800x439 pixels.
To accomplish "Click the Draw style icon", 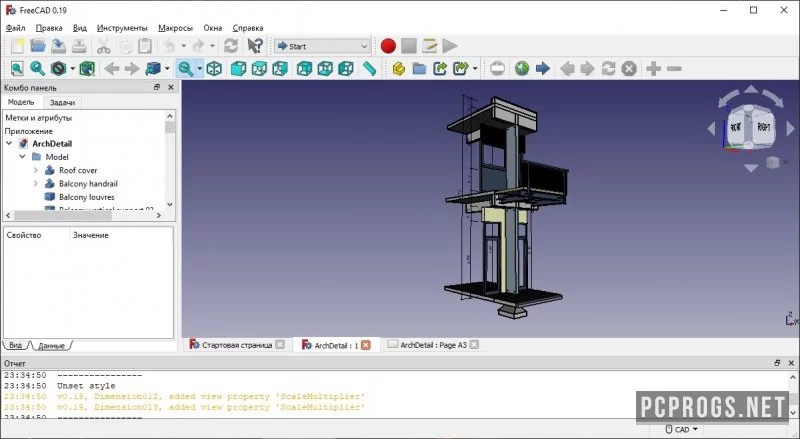I will point(58,68).
